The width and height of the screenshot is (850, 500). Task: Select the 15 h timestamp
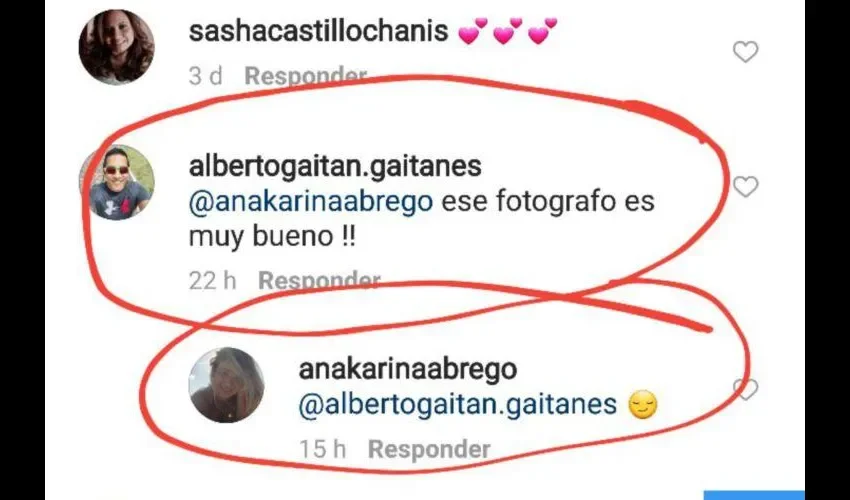(323, 449)
